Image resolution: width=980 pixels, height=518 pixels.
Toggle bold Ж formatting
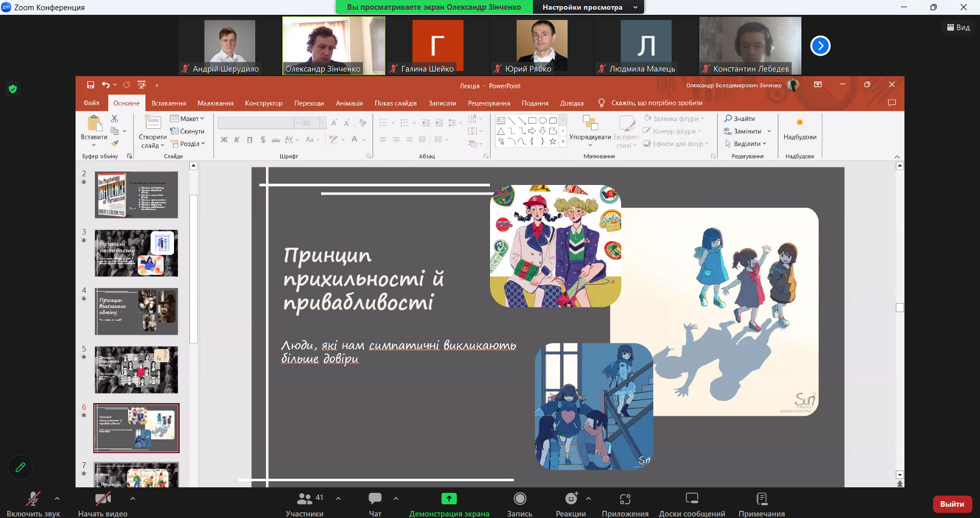point(224,139)
